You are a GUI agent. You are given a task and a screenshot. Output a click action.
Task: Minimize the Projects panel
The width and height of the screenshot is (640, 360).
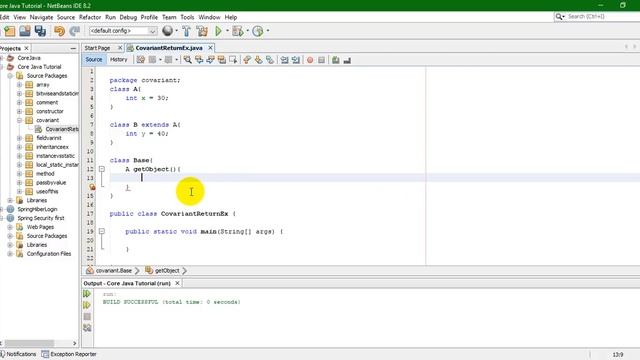tap(73, 48)
